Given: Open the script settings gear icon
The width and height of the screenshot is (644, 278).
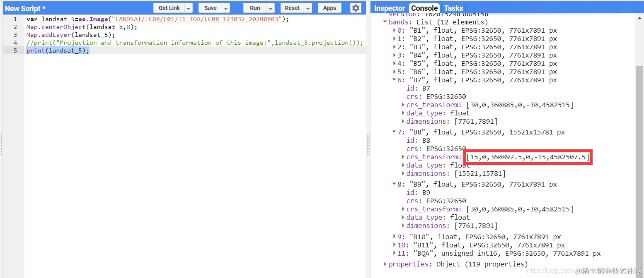Looking at the screenshot, I should 356,8.
